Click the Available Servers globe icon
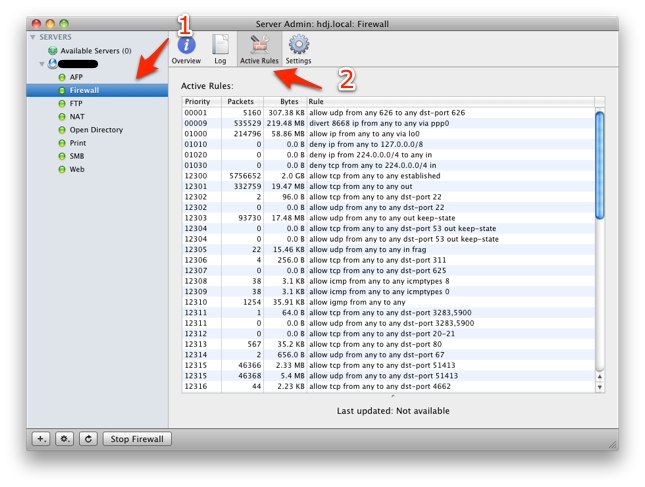This screenshot has width=645, height=487. (x=53, y=51)
